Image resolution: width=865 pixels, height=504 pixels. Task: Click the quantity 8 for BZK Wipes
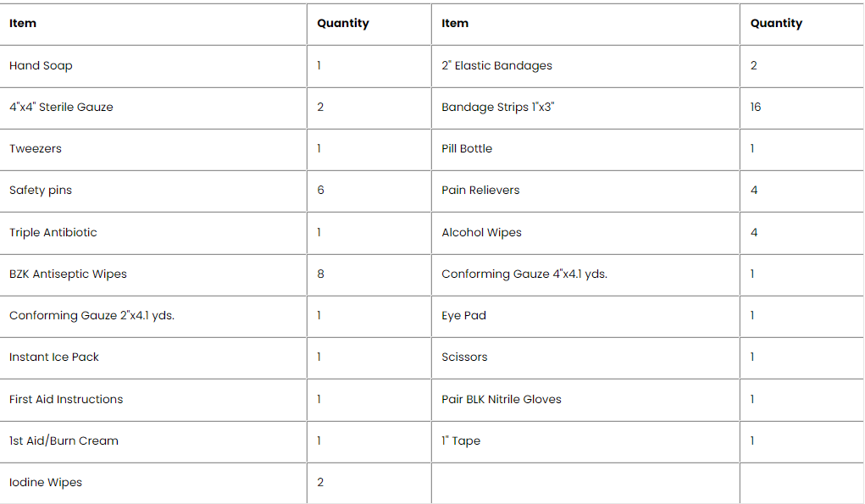320,274
